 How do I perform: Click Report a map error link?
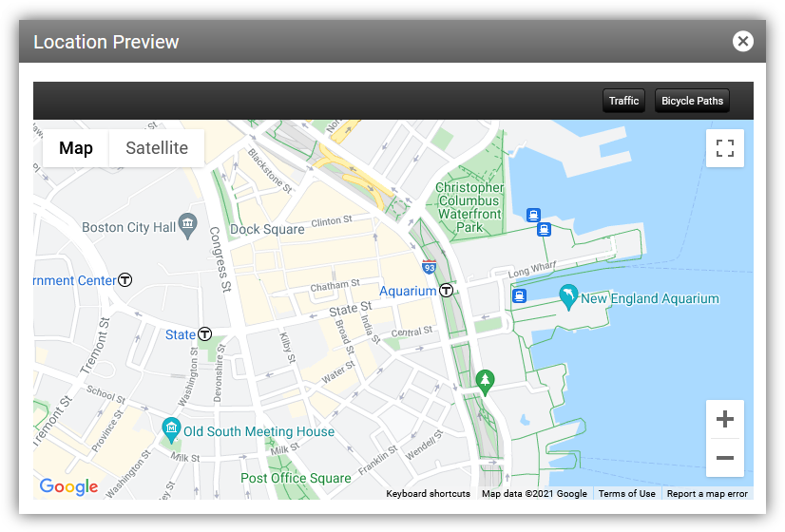coord(707,493)
